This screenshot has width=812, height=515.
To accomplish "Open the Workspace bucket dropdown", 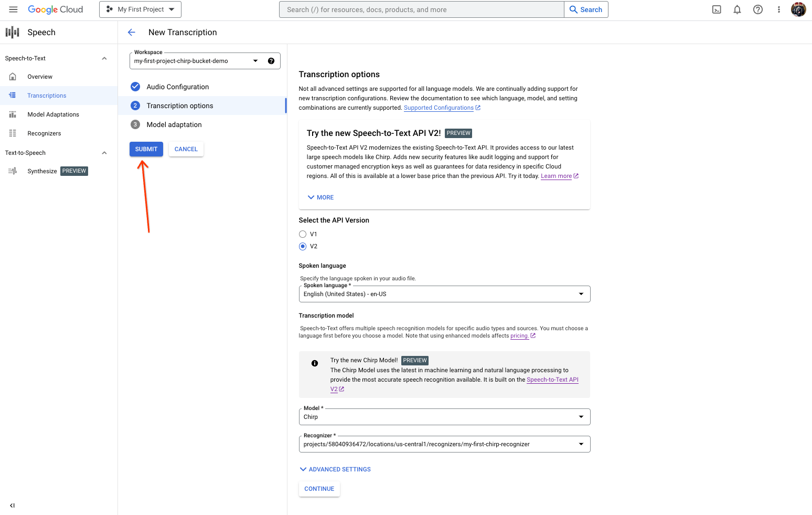I will [x=205, y=61].
